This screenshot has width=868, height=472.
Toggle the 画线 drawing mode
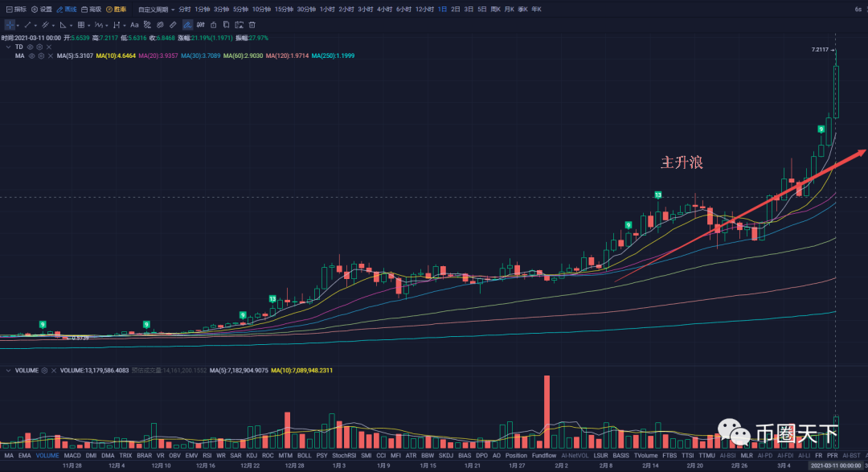(68, 10)
